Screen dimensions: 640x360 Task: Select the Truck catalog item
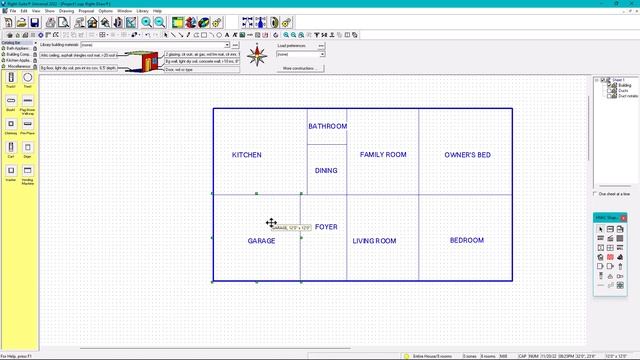pyautogui.click(x=11, y=80)
